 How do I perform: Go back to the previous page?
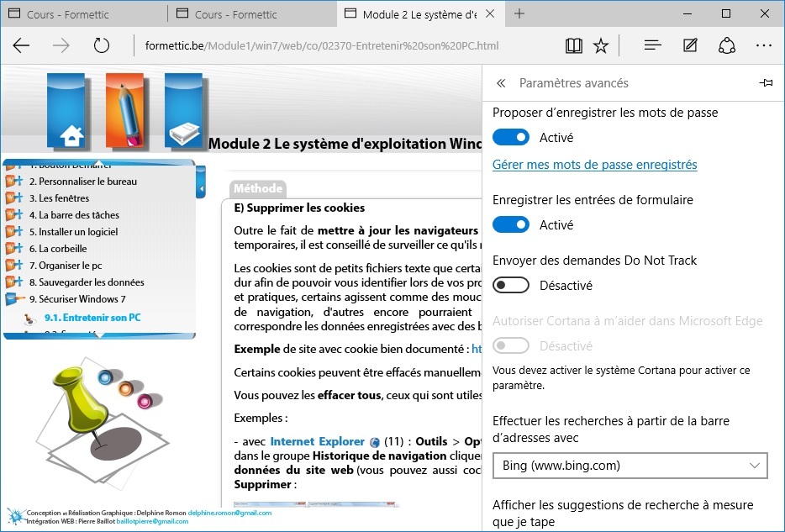pos(21,45)
